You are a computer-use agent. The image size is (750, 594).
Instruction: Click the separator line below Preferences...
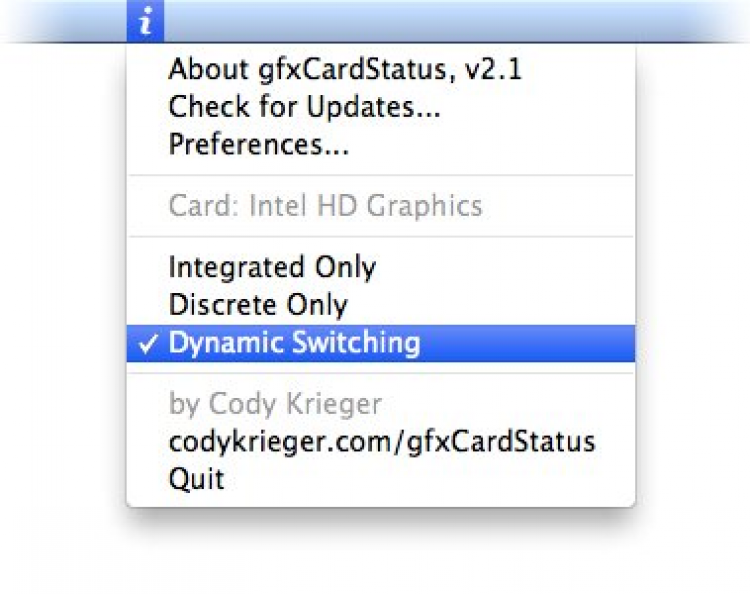coord(380,176)
